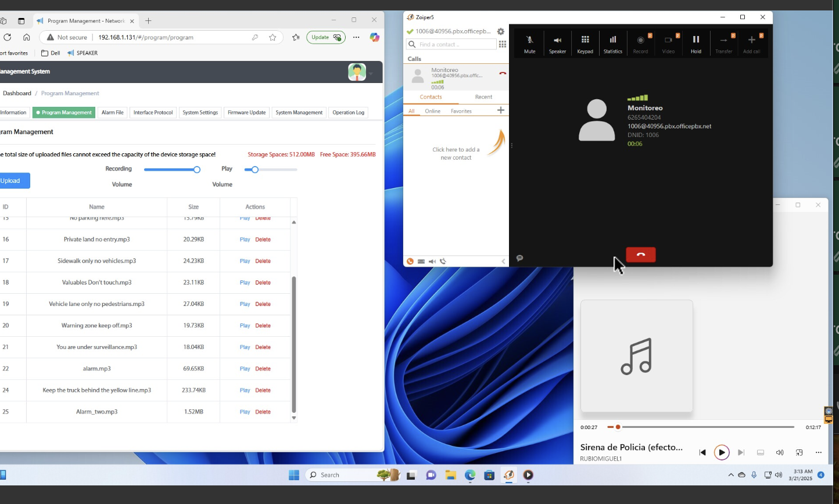Viewport: 839px width, 504px height.
Task: Open media player more options menu
Action: coord(818,452)
